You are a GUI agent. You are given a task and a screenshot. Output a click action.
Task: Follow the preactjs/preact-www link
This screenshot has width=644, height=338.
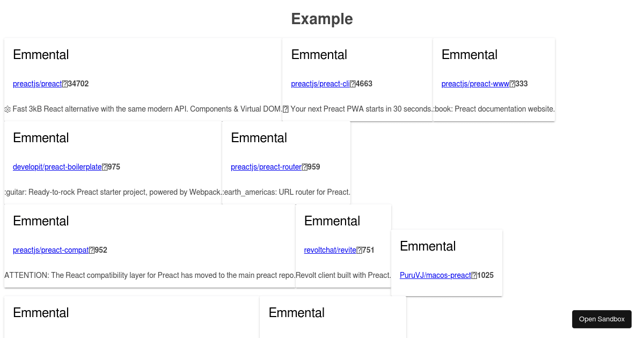(474, 84)
